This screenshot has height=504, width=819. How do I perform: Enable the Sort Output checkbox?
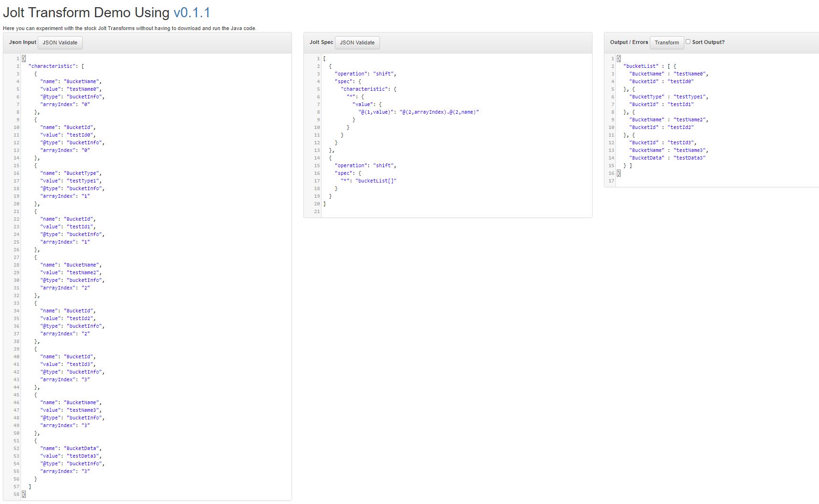(688, 42)
